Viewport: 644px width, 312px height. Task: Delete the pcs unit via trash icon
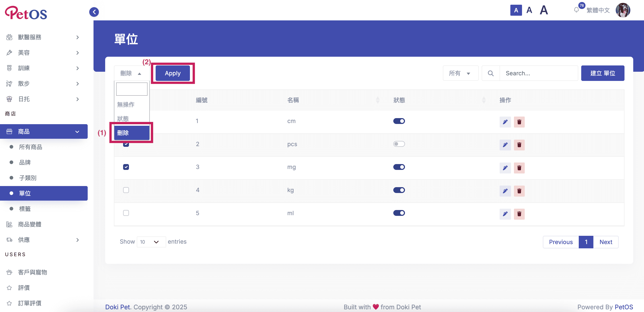(519, 145)
